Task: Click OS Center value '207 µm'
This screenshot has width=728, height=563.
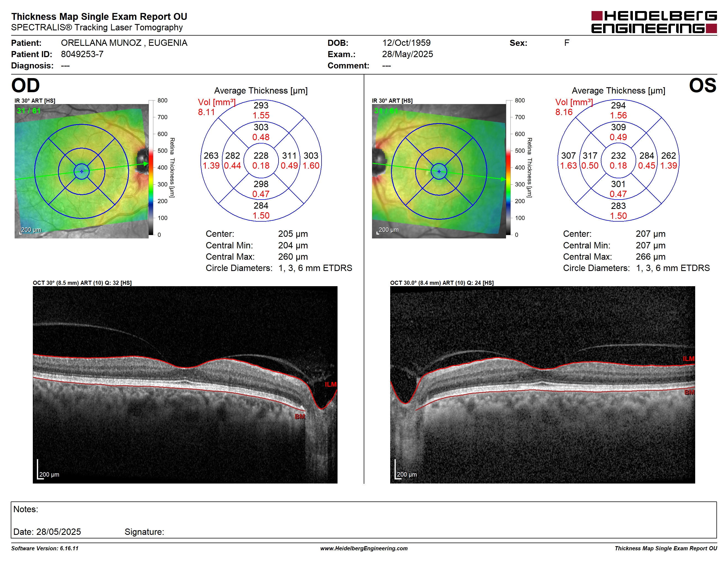Action: click(x=650, y=234)
